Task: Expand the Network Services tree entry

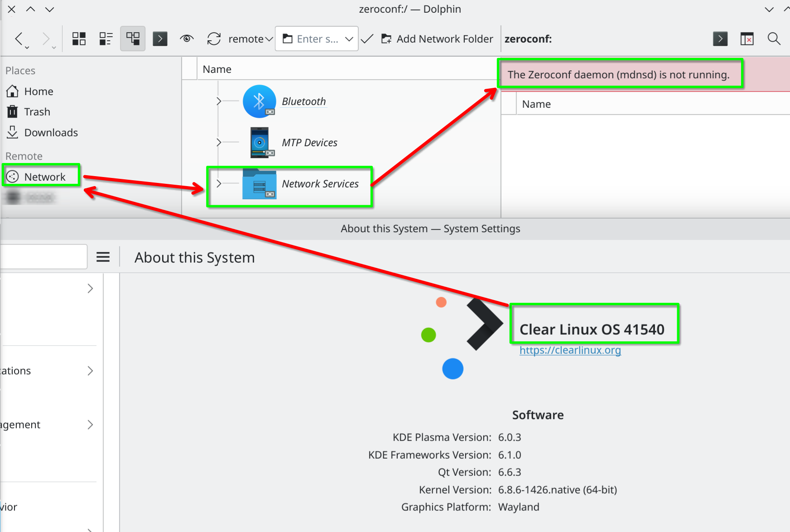Action: (219, 183)
